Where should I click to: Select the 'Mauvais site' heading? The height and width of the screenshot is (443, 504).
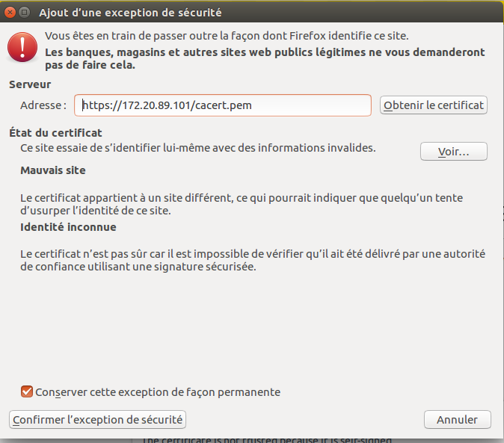(53, 170)
